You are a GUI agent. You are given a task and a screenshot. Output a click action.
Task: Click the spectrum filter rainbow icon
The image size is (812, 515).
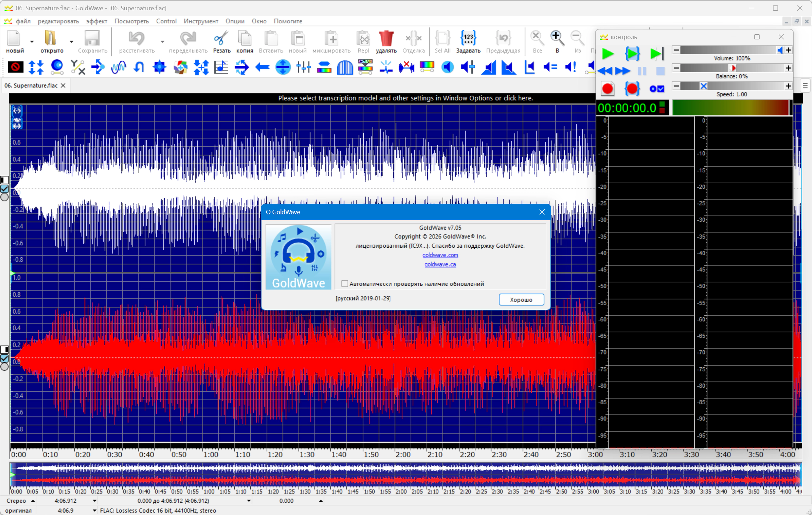click(x=427, y=67)
